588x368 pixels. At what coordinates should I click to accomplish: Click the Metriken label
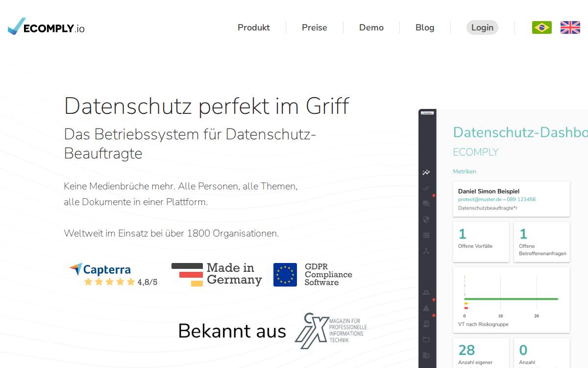(465, 171)
